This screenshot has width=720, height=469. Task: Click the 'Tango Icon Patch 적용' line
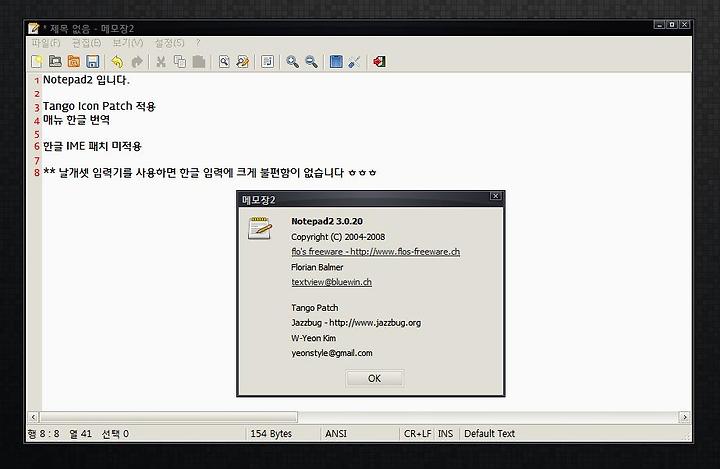pos(99,106)
